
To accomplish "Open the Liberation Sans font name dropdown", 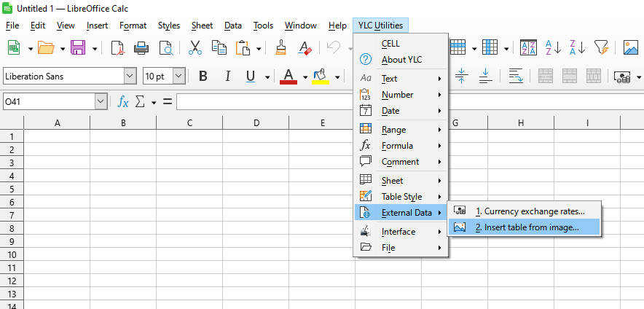I will click(130, 77).
